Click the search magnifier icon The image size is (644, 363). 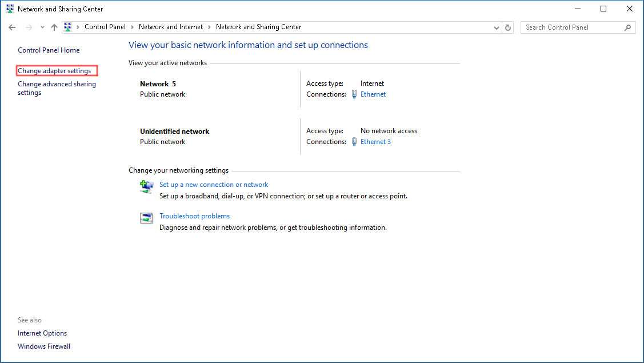point(627,27)
